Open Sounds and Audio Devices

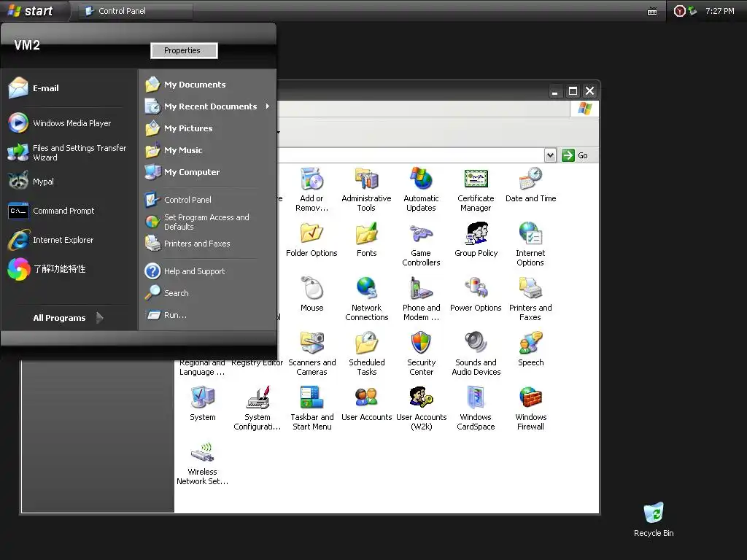pos(476,354)
